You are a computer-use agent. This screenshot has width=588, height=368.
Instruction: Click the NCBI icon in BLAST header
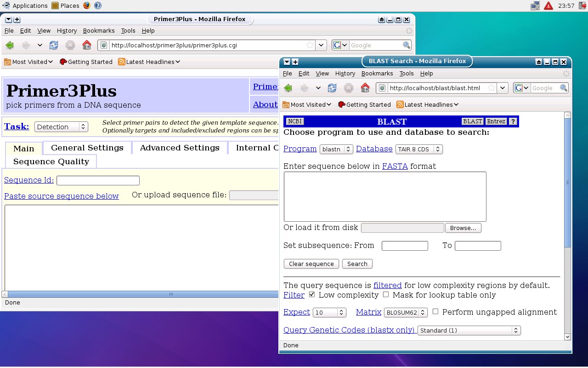point(295,121)
